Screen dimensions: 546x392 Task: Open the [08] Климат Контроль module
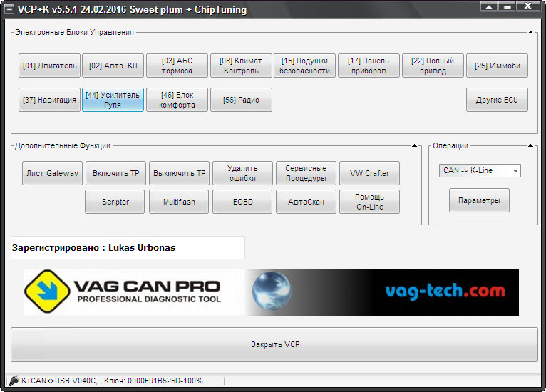pyautogui.click(x=241, y=66)
